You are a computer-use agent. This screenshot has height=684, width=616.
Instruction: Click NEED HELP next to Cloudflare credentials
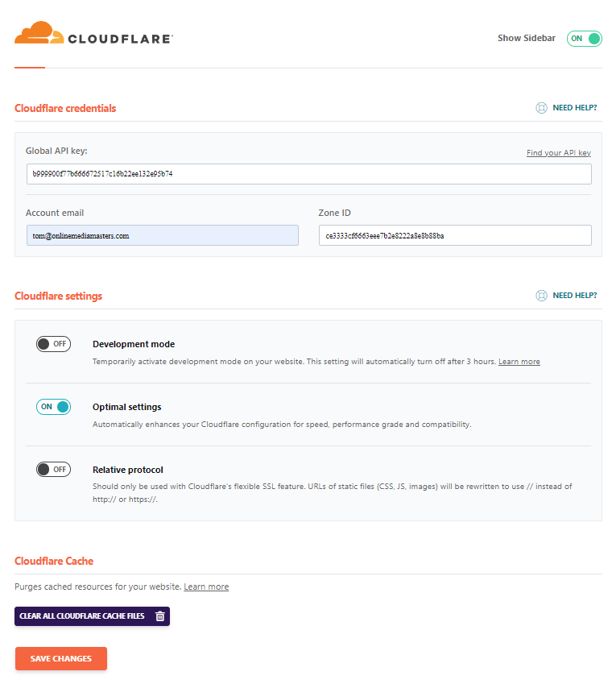click(x=573, y=107)
